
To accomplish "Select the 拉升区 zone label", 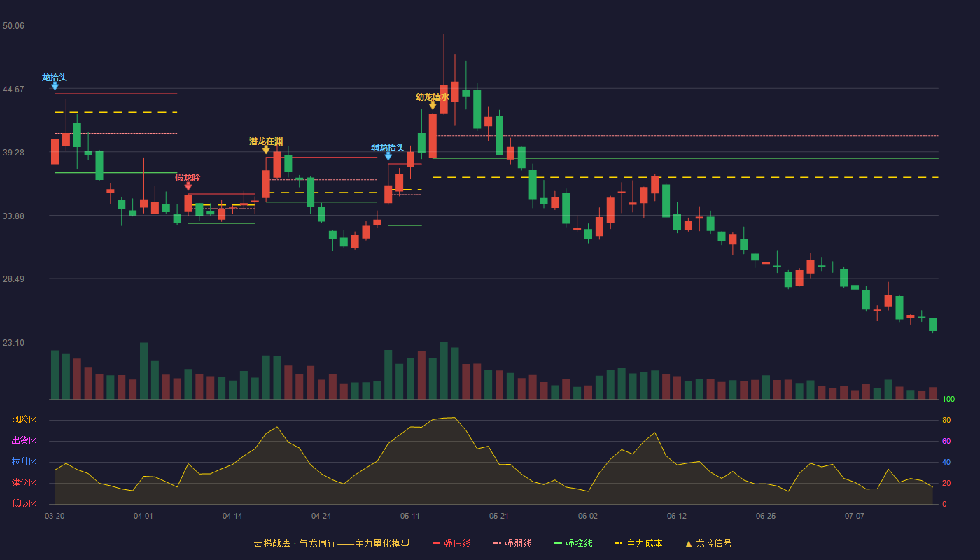I will [x=24, y=462].
